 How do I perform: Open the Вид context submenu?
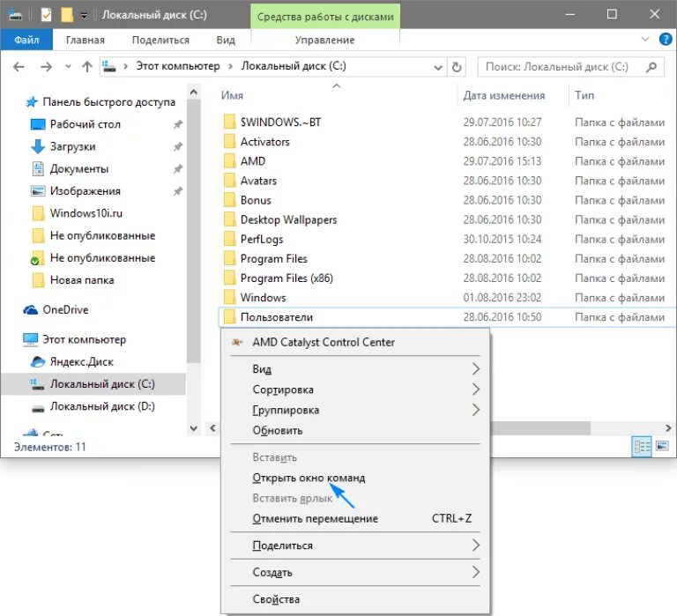(x=355, y=369)
